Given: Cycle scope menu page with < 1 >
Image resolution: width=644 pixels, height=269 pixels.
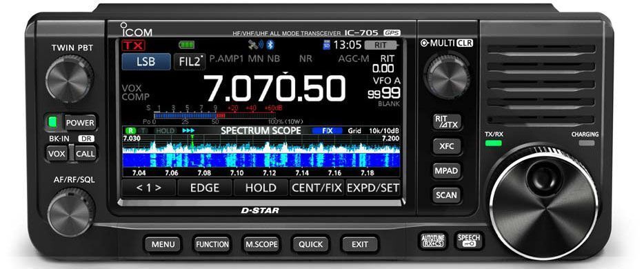Looking at the screenshot, I should (149, 188).
